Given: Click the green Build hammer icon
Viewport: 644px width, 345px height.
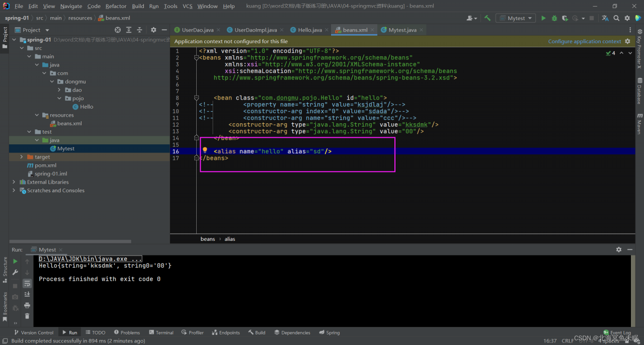Looking at the screenshot, I should (x=487, y=18).
